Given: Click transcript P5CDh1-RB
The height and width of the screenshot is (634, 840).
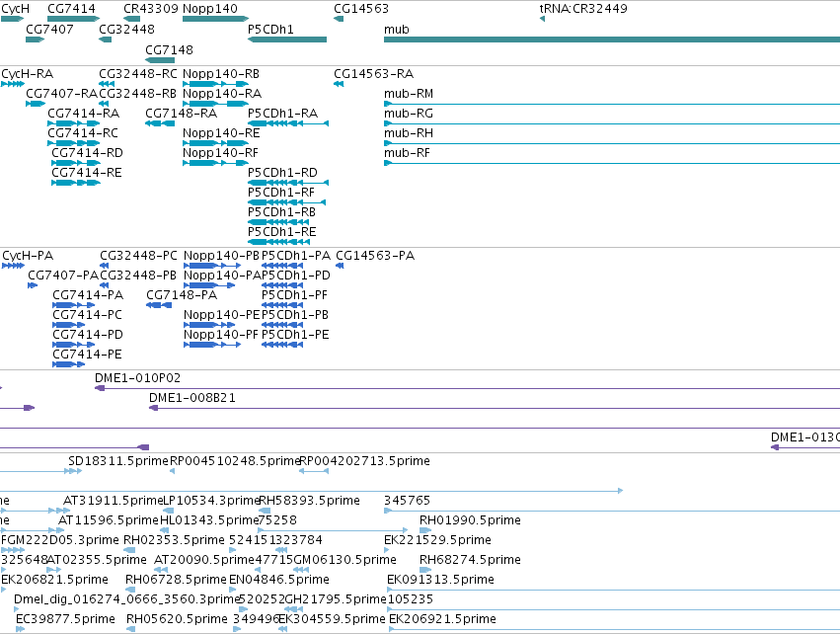Looking at the screenshot, I should pos(281,212).
